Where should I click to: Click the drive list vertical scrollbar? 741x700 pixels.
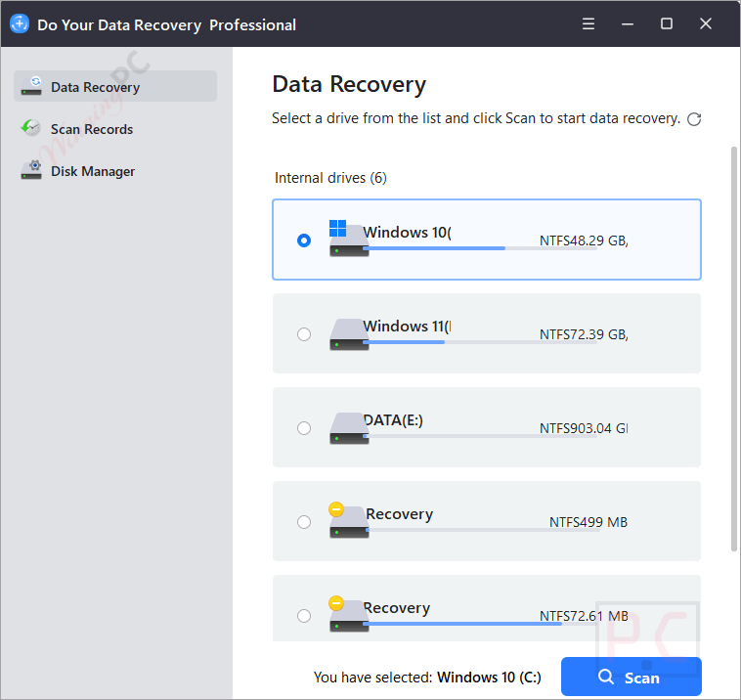(x=734, y=349)
